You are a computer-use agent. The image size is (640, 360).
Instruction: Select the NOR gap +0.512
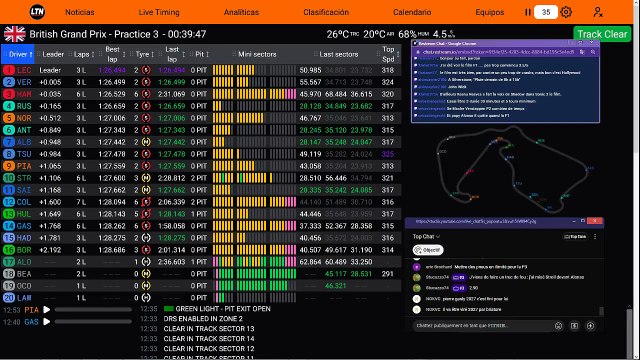(x=50, y=118)
